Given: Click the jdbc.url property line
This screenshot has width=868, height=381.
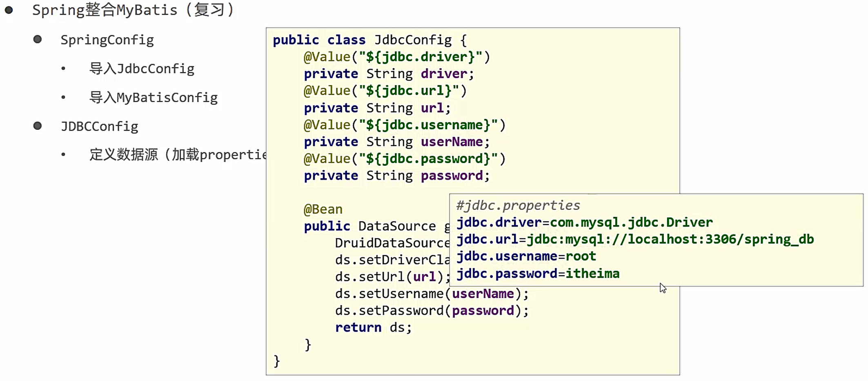Looking at the screenshot, I should 635,239.
